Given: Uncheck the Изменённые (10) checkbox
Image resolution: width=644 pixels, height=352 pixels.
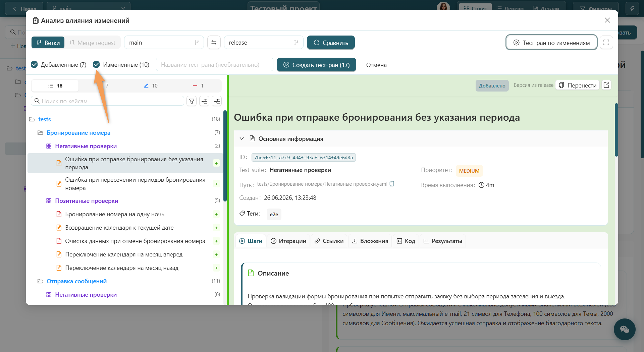Looking at the screenshot, I should click(x=96, y=64).
